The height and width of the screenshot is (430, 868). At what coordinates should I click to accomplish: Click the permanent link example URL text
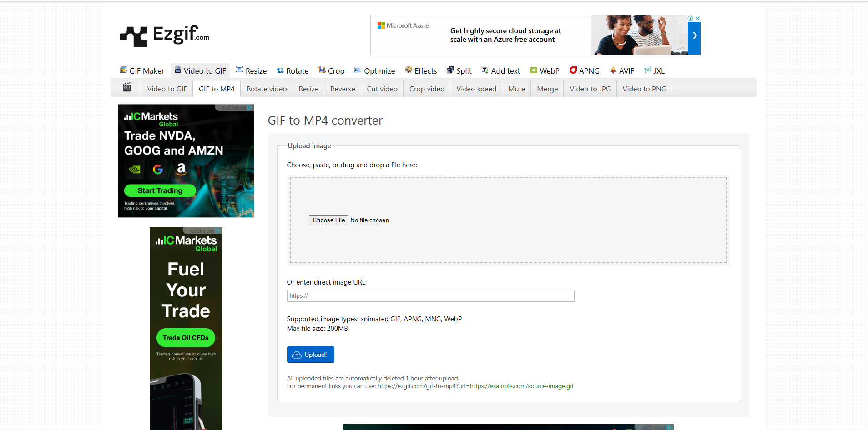[475, 386]
